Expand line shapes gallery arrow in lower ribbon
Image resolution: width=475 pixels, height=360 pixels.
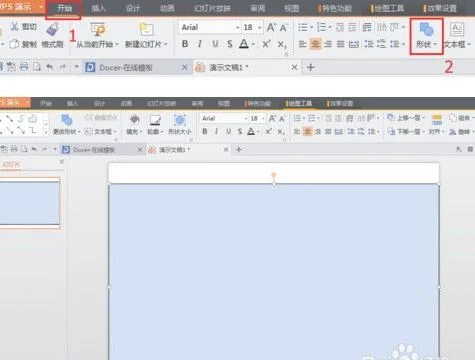[46, 132]
